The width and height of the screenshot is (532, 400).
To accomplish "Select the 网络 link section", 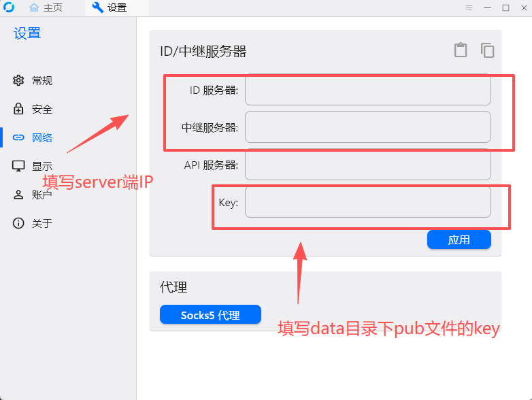I will coord(33,137).
